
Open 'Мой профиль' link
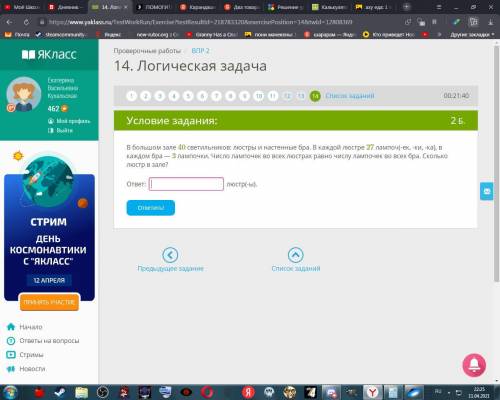pyautogui.click(x=69, y=121)
